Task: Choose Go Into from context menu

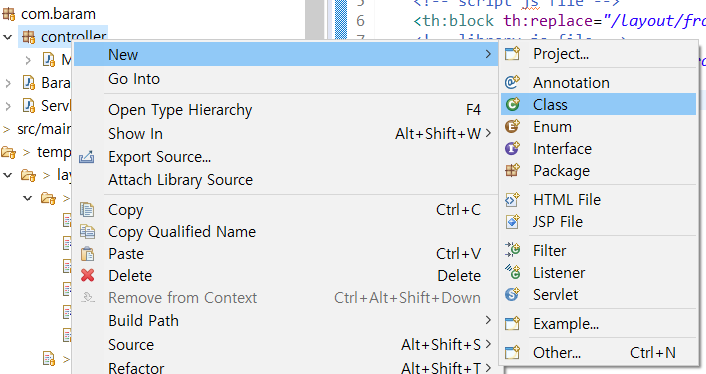Action: click(x=286, y=79)
